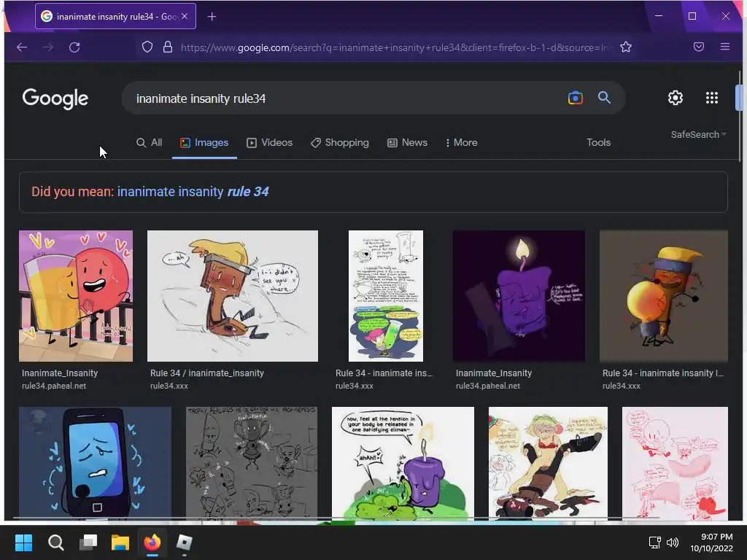
Task: Open a new browser tab
Action: pyautogui.click(x=212, y=17)
